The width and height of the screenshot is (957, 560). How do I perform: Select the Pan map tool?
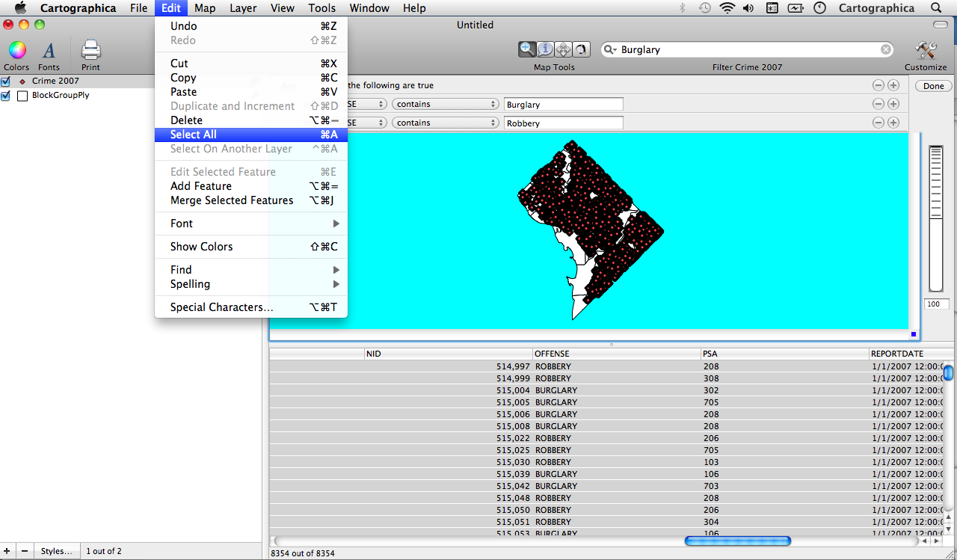[x=564, y=49]
